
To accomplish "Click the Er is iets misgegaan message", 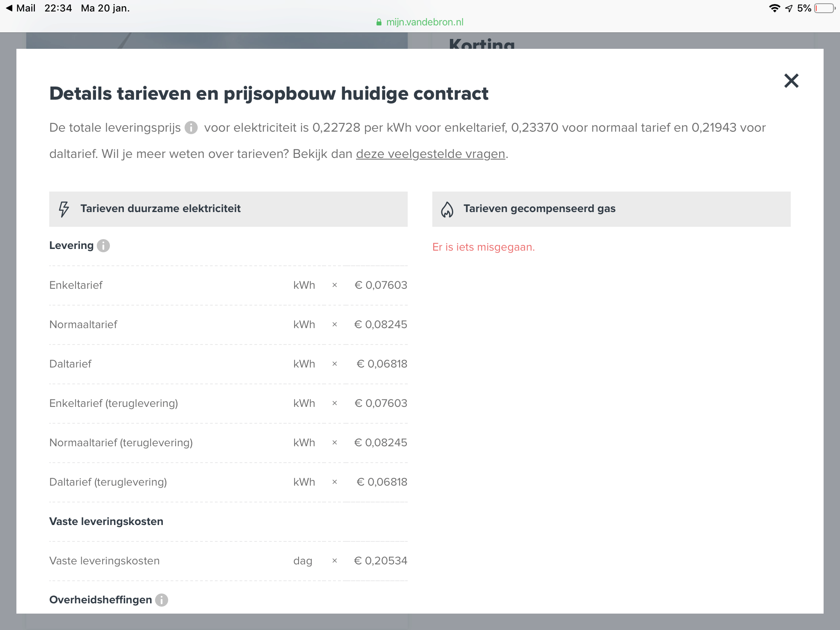I will (x=483, y=247).
